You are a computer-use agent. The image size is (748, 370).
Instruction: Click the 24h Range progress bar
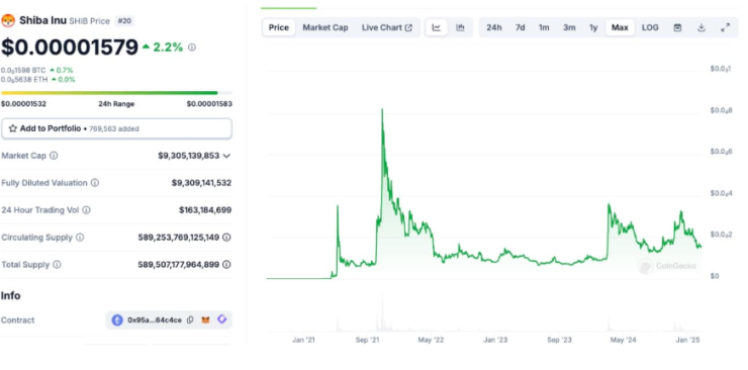point(116,93)
